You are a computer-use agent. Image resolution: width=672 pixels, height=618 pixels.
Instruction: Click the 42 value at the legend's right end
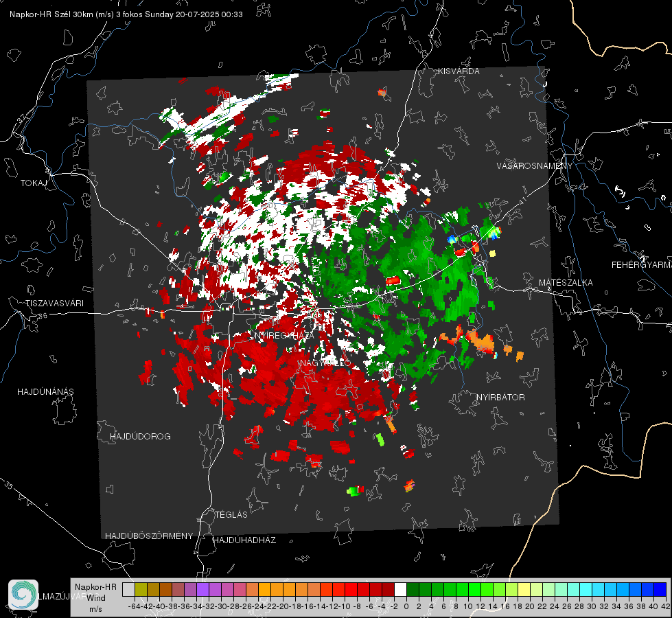point(665,606)
